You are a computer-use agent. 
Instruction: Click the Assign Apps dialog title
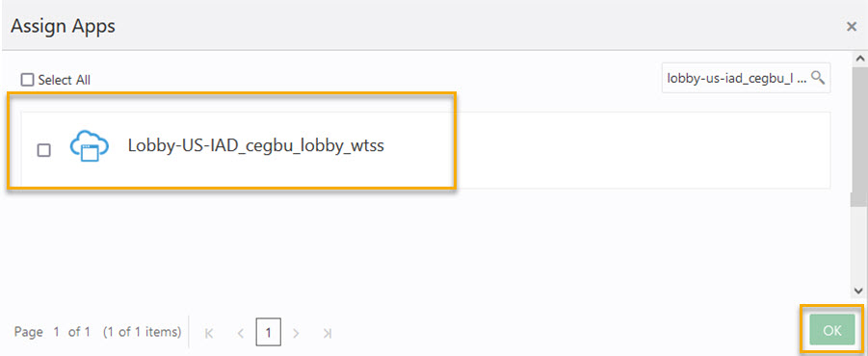tap(64, 26)
